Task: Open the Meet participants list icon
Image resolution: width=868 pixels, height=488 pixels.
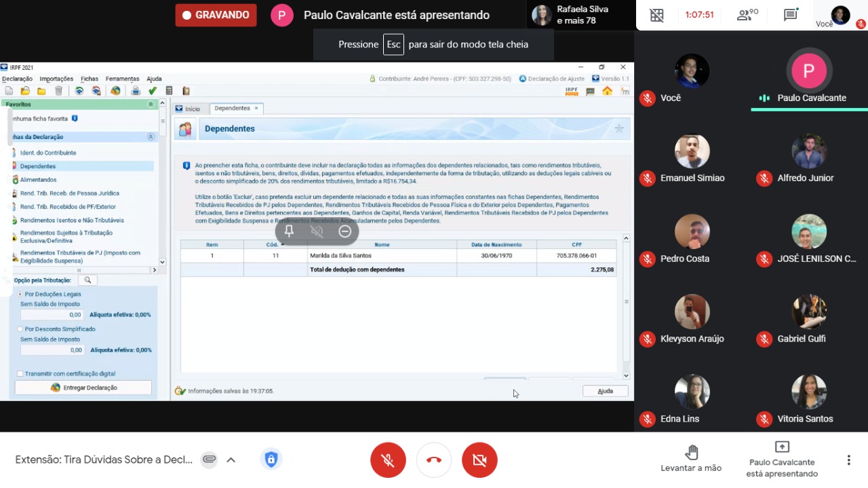Action: click(x=747, y=15)
